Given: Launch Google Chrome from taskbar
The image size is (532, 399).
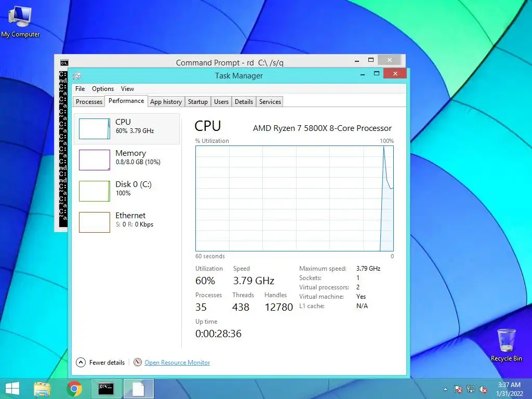Looking at the screenshot, I should pos(74,389).
